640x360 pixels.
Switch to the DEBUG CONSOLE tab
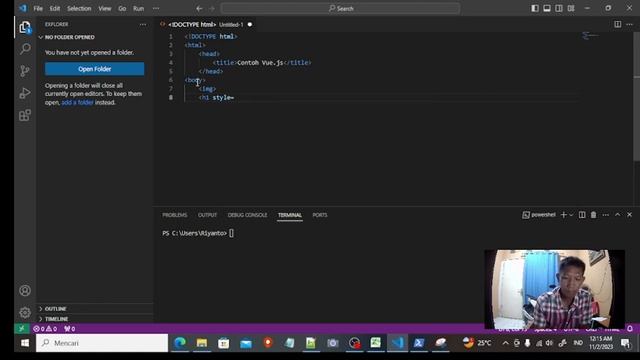(247, 215)
